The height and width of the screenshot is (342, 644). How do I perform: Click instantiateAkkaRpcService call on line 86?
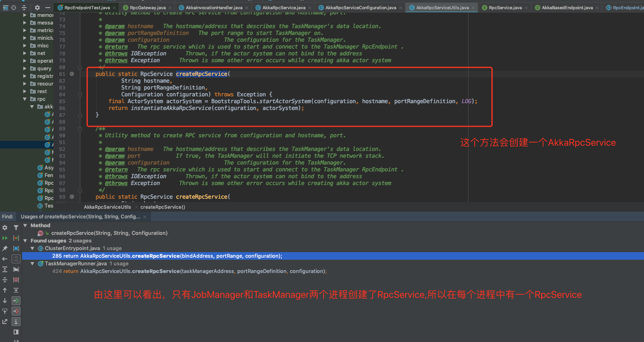171,108
